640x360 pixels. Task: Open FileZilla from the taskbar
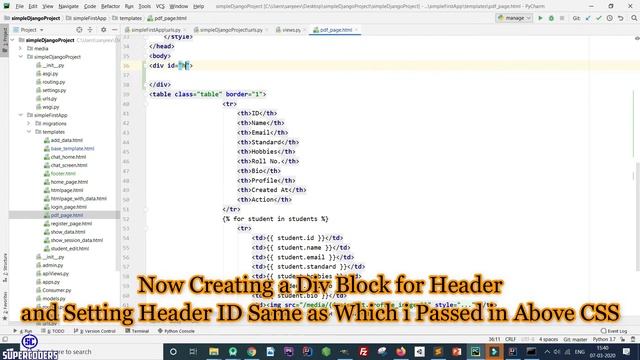pyautogui.click(x=363, y=351)
